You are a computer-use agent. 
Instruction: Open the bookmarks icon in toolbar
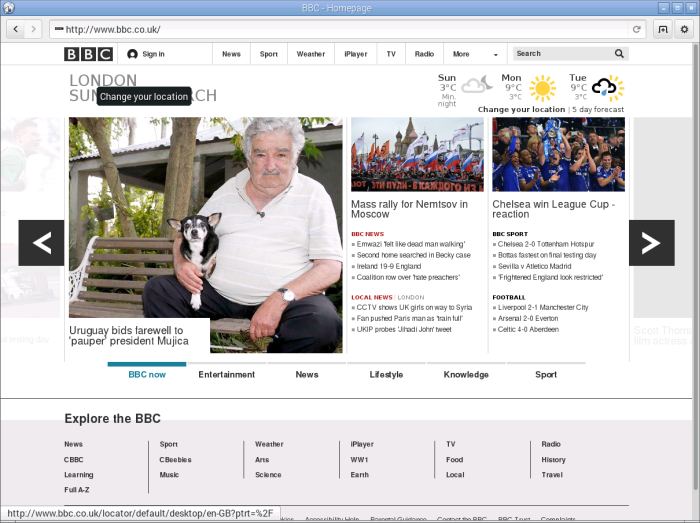pos(663,29)
